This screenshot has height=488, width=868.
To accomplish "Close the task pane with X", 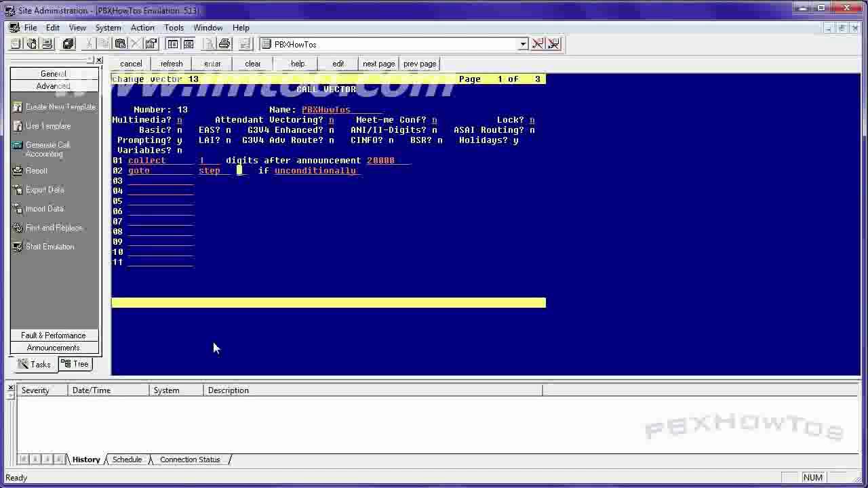I will (99, 60).
